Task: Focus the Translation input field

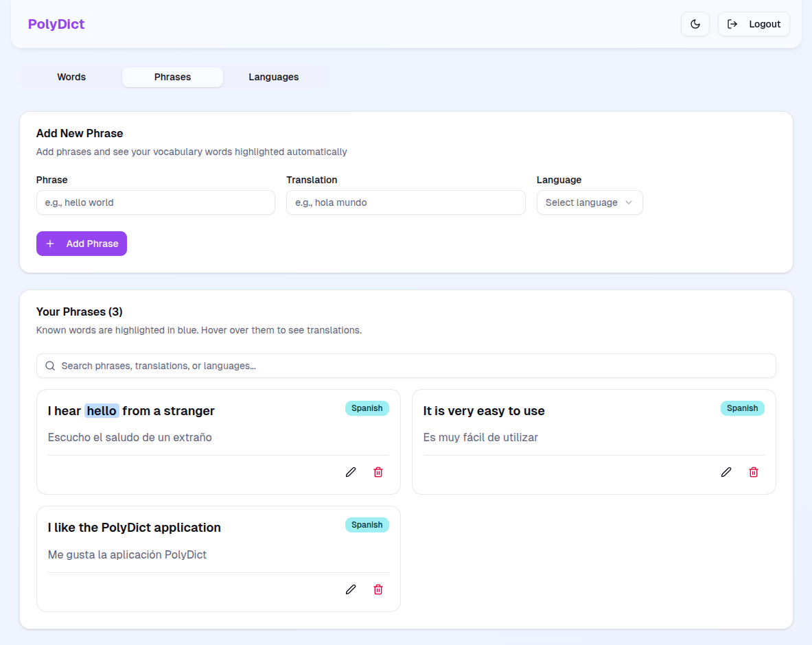Action: pyautogui.click(x=406, y=202)
